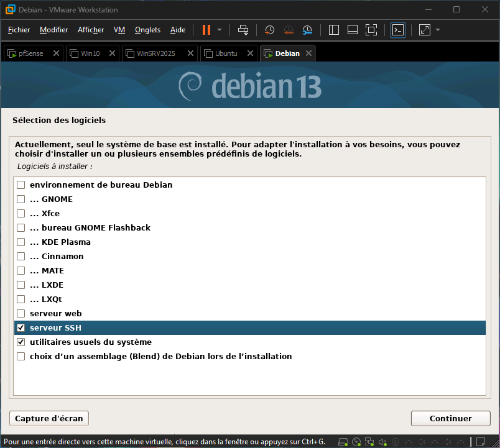Enter full screen mode icon

(x=371, y=30)
